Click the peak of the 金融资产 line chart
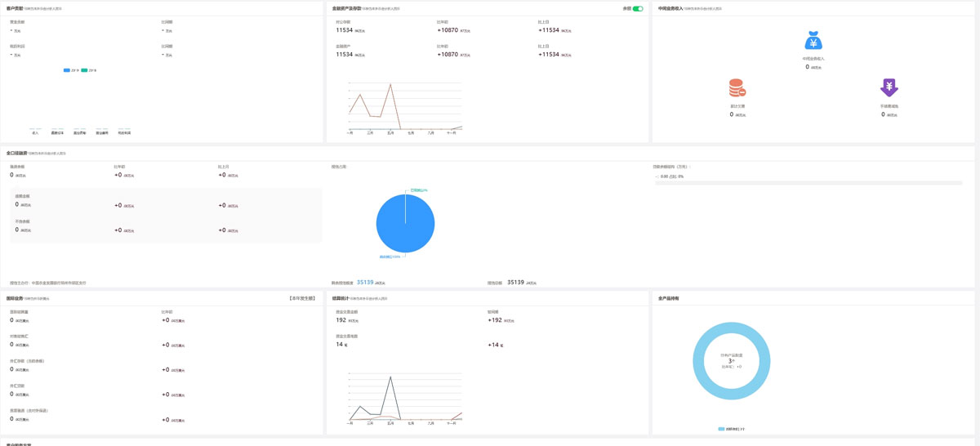Viewport: 980px width, 446px height. 390,84
